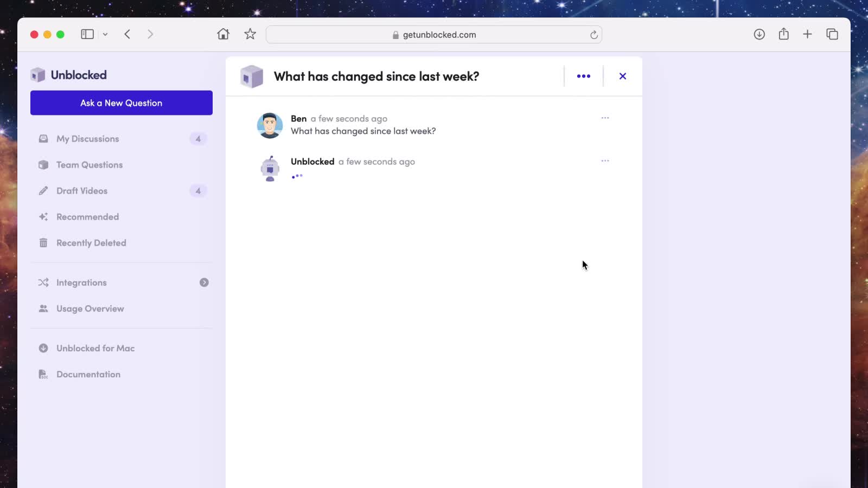Click the address bar padlock icon

(x=395, y=35)
